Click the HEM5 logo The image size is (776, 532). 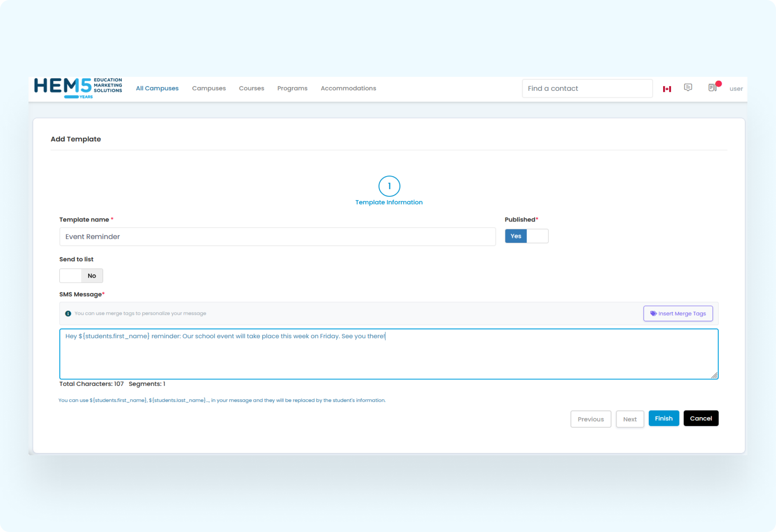[x=78, y=88]
